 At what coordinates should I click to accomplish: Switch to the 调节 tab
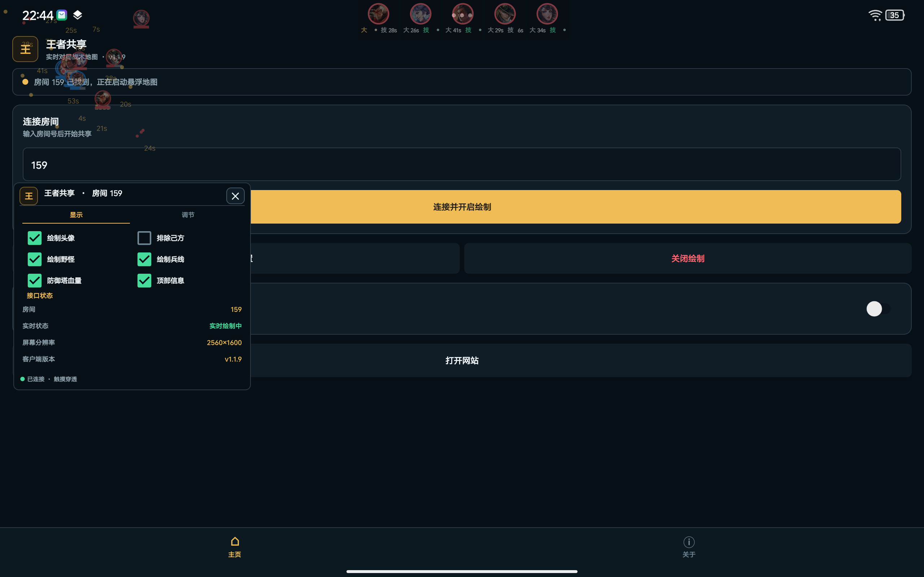(188, 215)
